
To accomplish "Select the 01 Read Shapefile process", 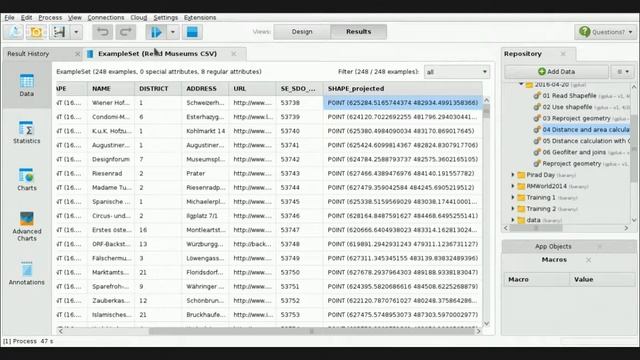I will pyautogui.click(x=569, y=96).
